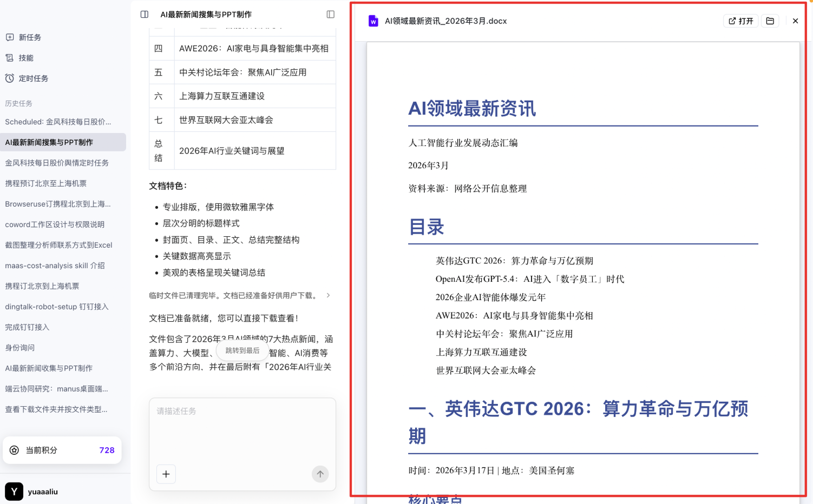Click the yuaaaliu user profile avatar
813x504 pixels.
point(14,492)
